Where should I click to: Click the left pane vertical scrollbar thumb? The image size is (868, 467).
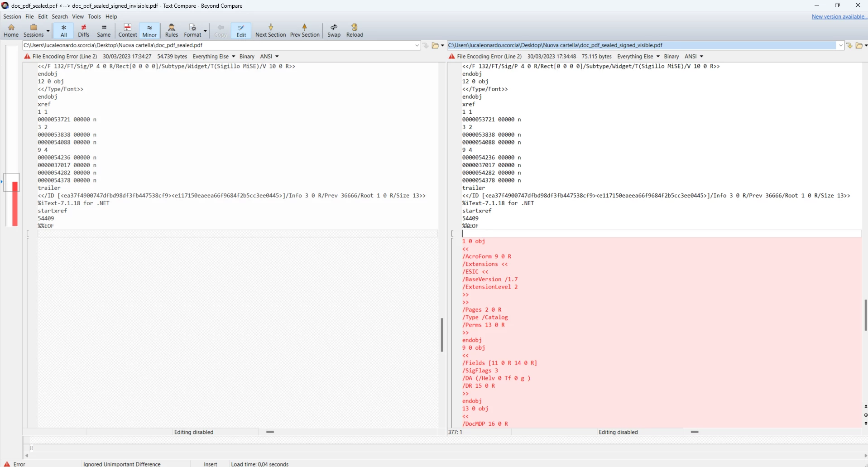click(442, 335)
